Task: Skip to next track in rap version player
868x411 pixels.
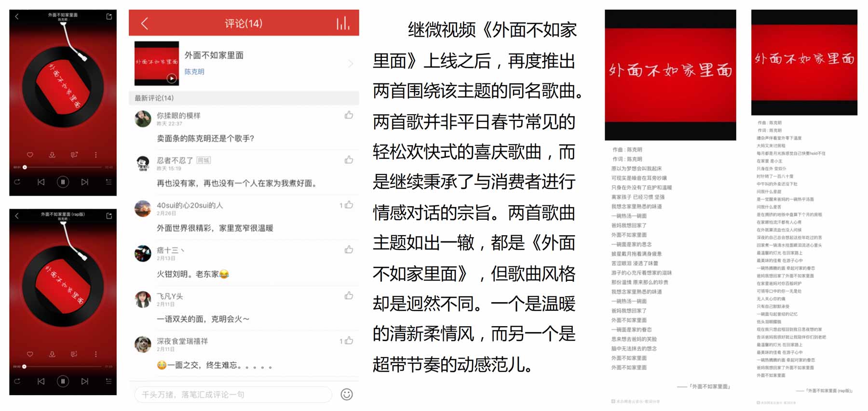Action: tap(85, 381)
